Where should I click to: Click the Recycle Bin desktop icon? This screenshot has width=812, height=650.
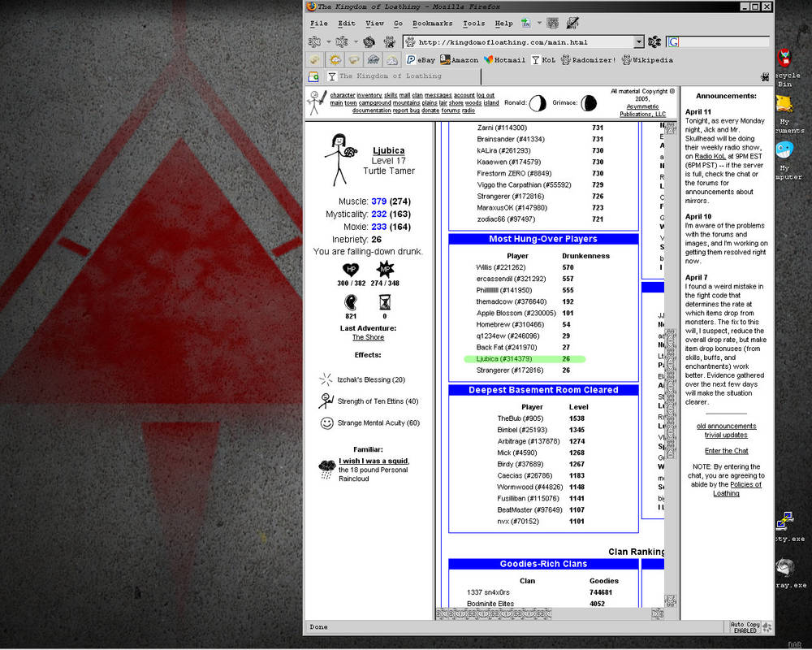(785, 58)
